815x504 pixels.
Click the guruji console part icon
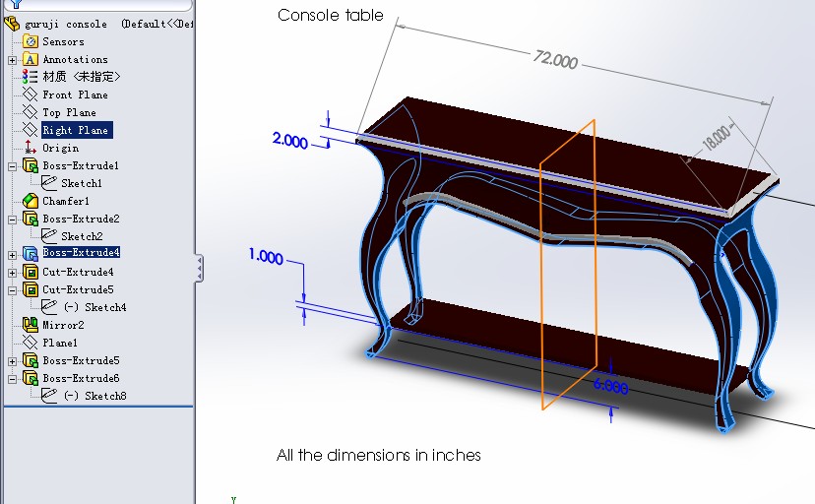tap(12, 24)
